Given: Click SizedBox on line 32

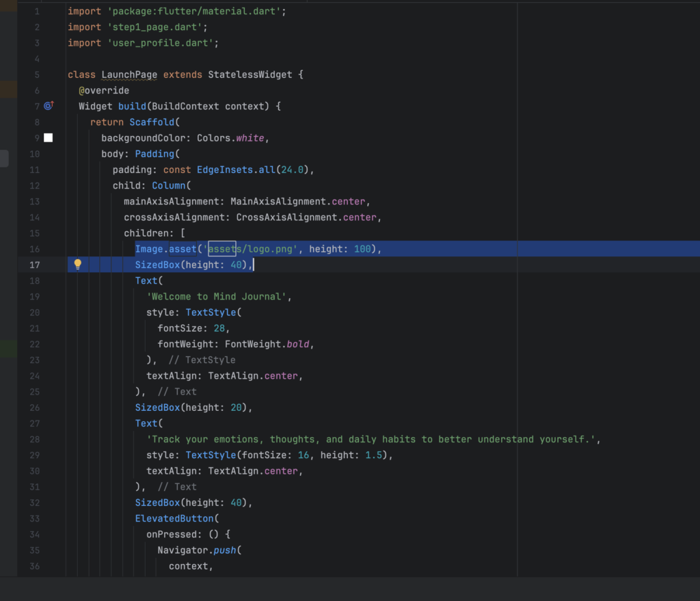Looking at the screenshot, I should click(157, 503).
